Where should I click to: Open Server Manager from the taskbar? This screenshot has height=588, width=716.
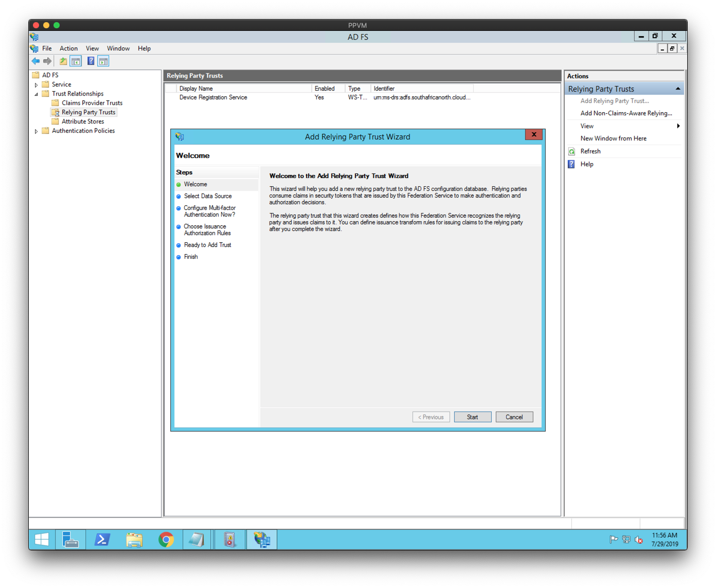pyautogui.click(x=70, y=540)
